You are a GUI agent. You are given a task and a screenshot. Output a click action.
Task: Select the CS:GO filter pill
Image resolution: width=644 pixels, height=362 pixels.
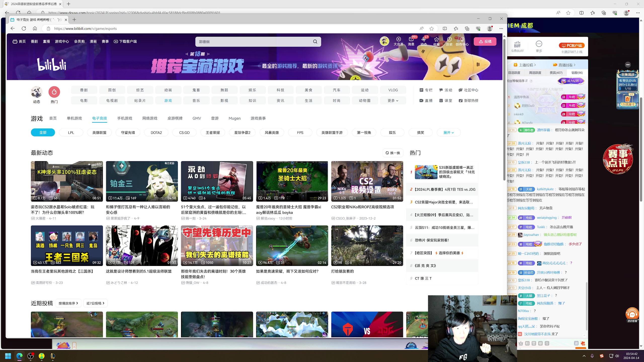click(184, 132)
